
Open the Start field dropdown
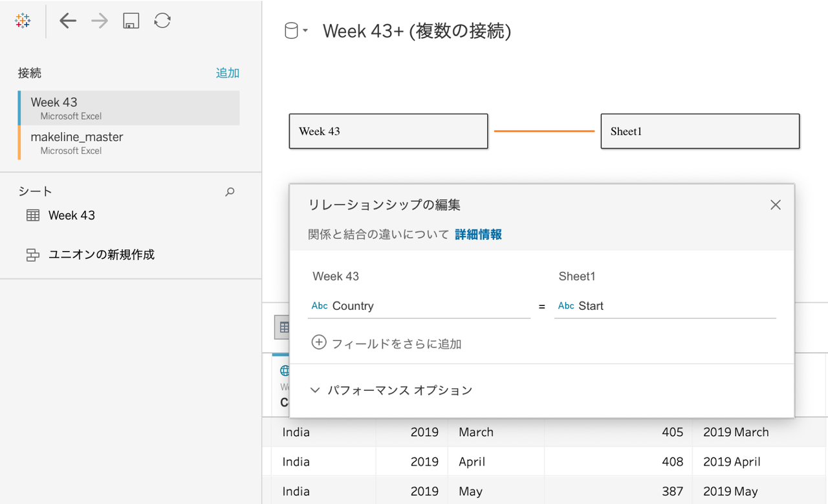coord(664,306)
